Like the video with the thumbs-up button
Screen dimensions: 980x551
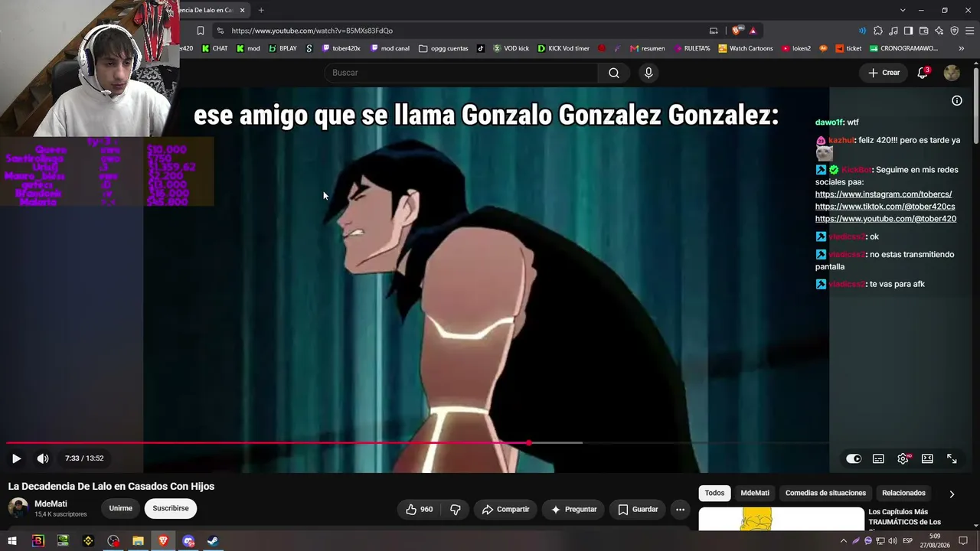[419, 509]
